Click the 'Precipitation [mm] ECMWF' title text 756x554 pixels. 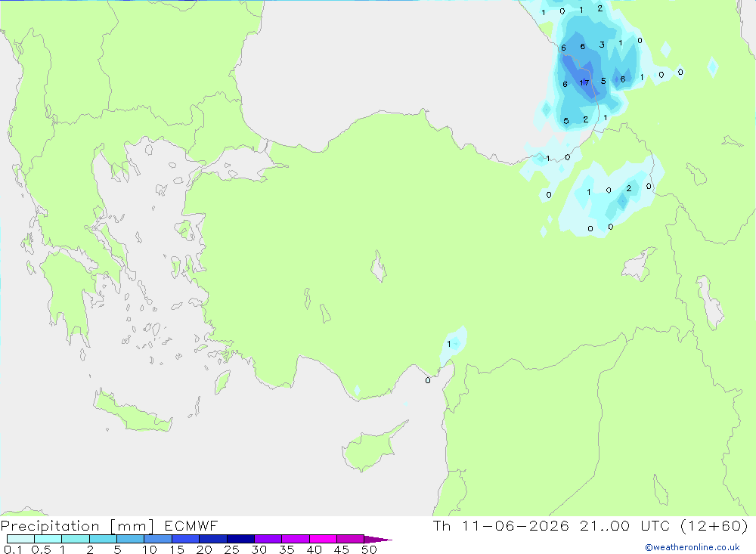(x=110, y=525)
